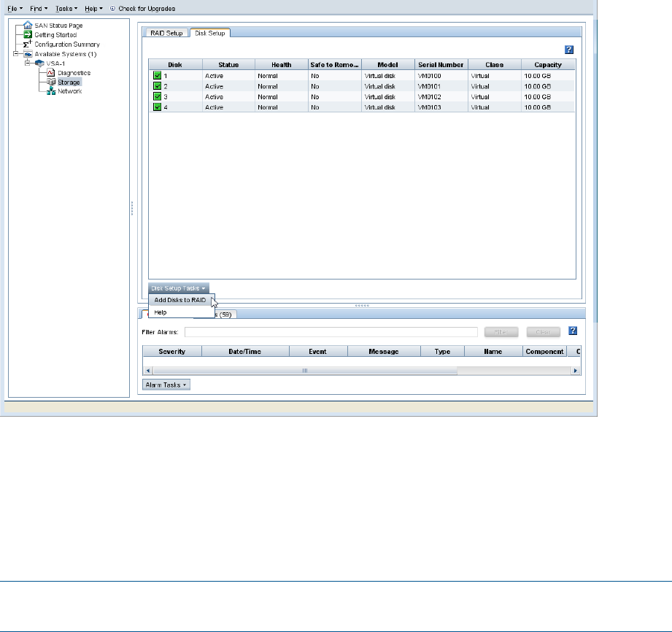The height and width of the screenshot is (632, 672).
Task: Collapse the Available Systems tree node
Action: tap(16, 54)
